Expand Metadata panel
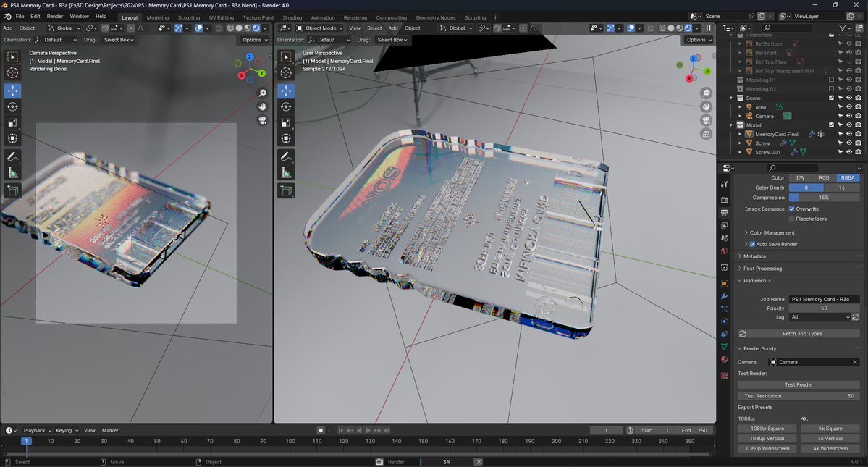This screenshot has height=467, width=868. tap(754, 256)
